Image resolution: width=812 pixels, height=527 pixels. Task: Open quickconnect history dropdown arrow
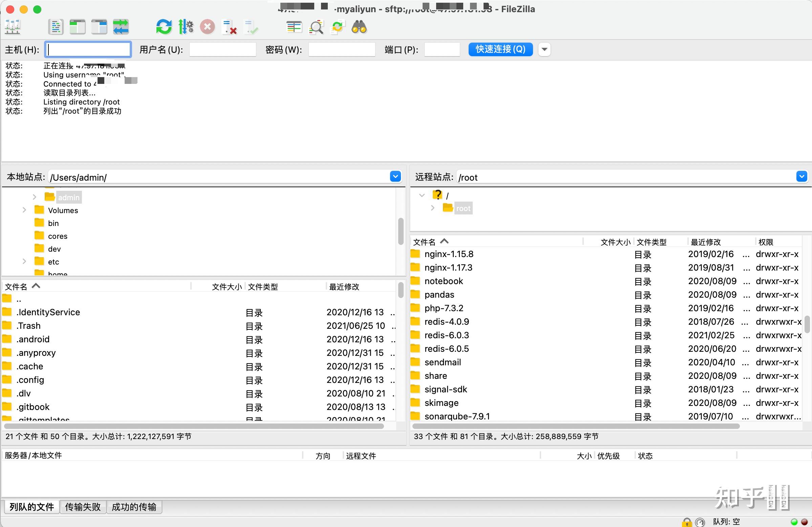544,49
